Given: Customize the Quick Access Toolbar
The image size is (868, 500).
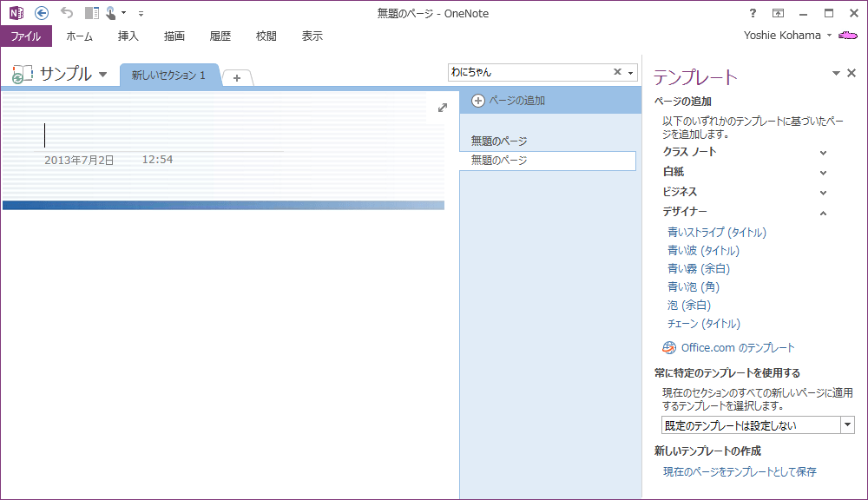Looking at the screenshot, I should (141, 13).
